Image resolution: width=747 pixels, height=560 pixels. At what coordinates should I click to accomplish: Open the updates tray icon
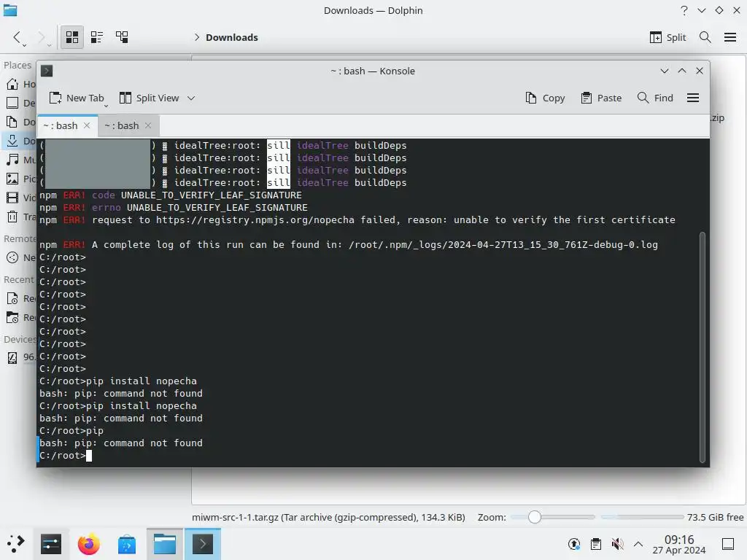[x=574, y=544]
